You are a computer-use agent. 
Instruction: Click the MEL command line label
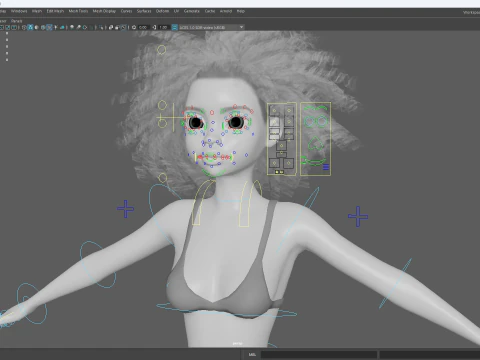(252, 354)
